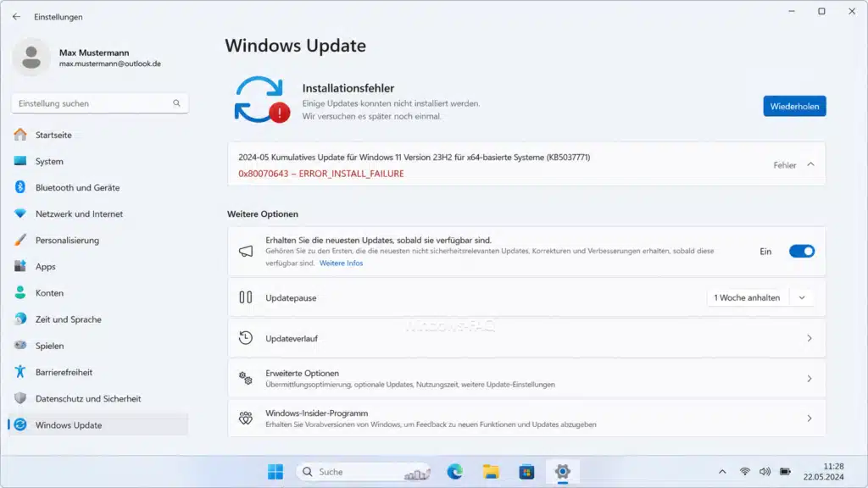Click the Installationsfehler sync error icon
868x488 pixels.
pyautogui.click(x=262, y=100)
